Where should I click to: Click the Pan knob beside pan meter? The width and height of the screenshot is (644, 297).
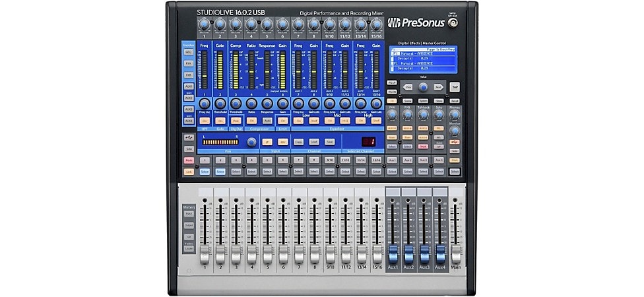pyautogui.click(x=251, y=142)
